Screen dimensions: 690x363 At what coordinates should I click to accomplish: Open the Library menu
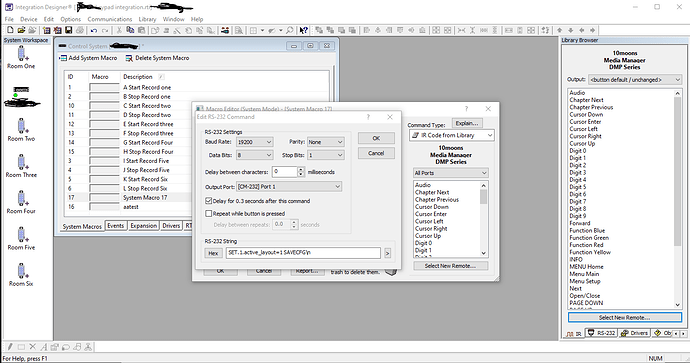coord(147,19)
